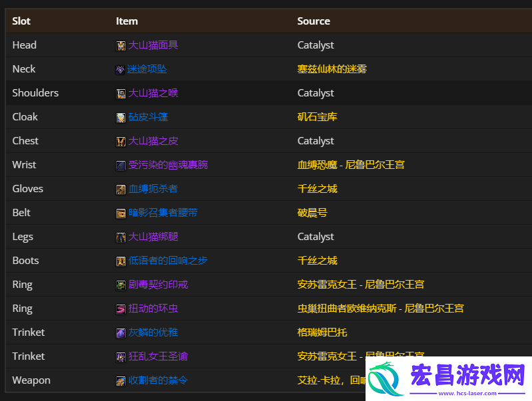Screen dimensions: 532x401
Task: Open the 大山猫面具 item link
Action: (153, 45)
